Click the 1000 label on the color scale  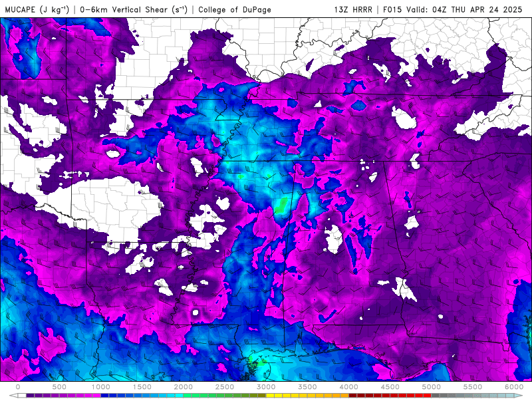101,387
